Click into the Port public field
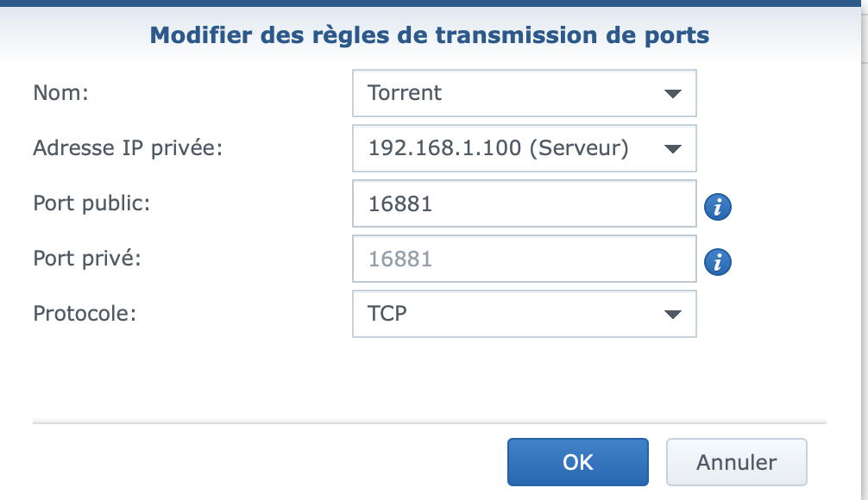The width and height of the screenshot is (868, 500). 524,204
